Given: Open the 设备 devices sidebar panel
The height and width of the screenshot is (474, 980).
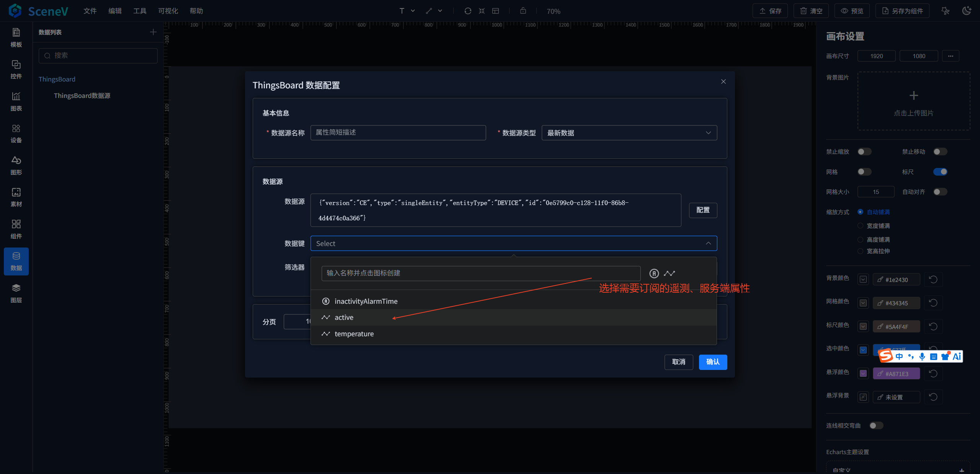Looking at the screenshot, I should tap(16, 134).
